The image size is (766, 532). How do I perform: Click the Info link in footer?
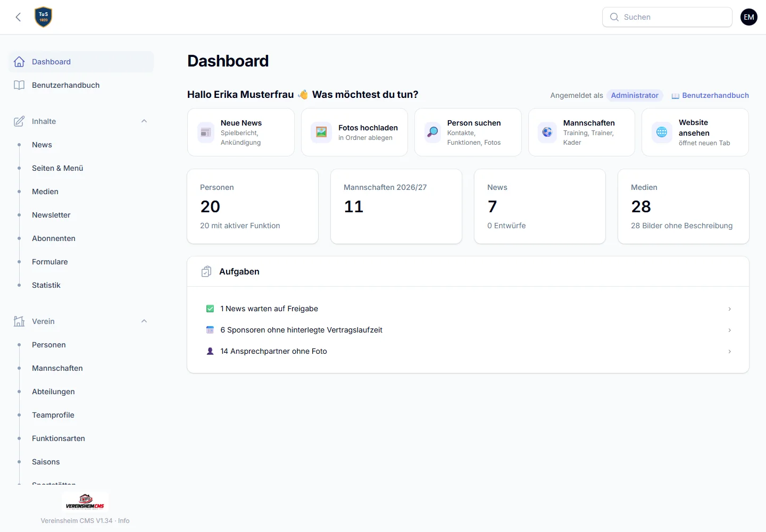(124, 521)
